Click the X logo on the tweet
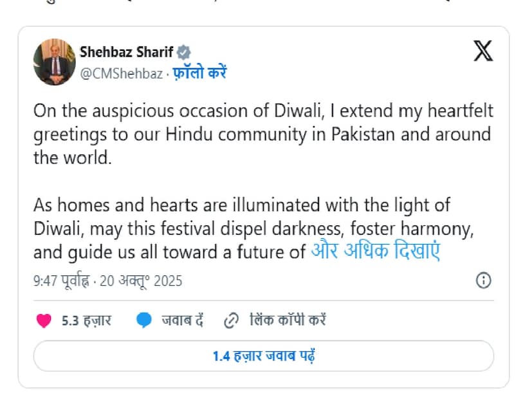 [x=483, y=51]
